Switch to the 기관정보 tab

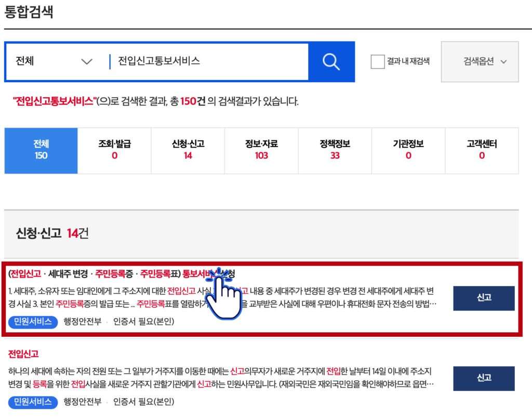pos(408,150)
